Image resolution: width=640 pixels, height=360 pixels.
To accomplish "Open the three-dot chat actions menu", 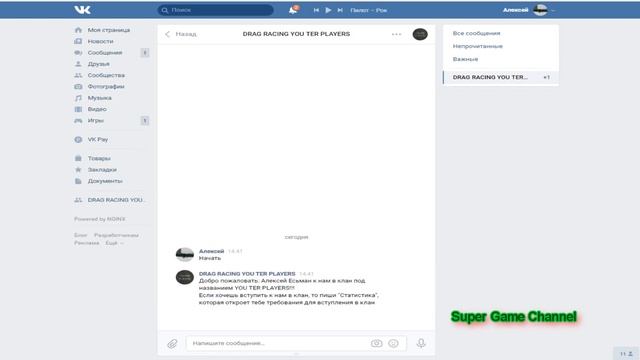I will (x=396, y=34).
